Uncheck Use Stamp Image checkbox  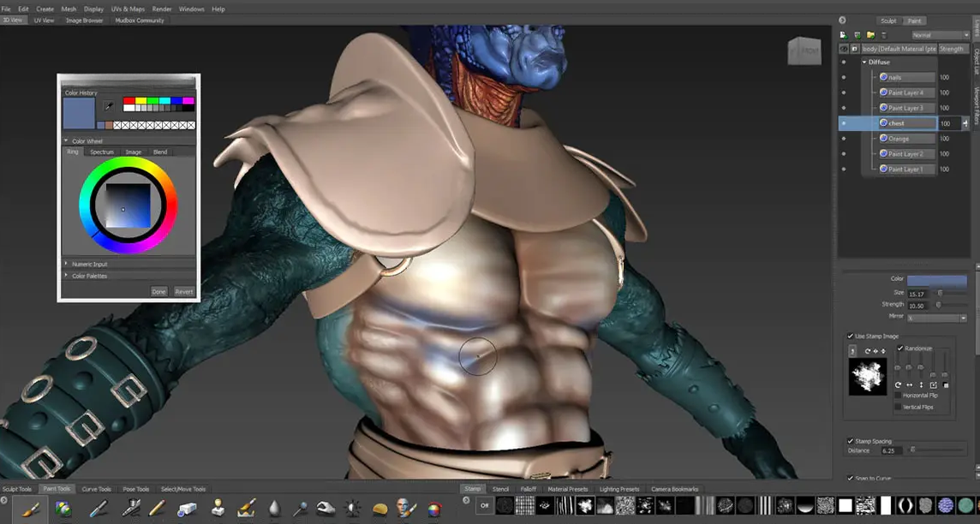click(850, 336)
